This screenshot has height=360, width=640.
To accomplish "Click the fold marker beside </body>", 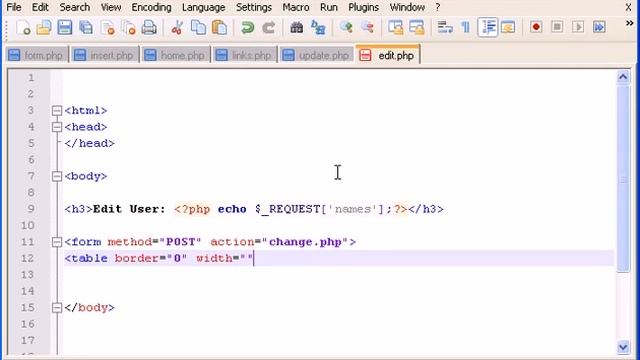I will pos(57,308).
